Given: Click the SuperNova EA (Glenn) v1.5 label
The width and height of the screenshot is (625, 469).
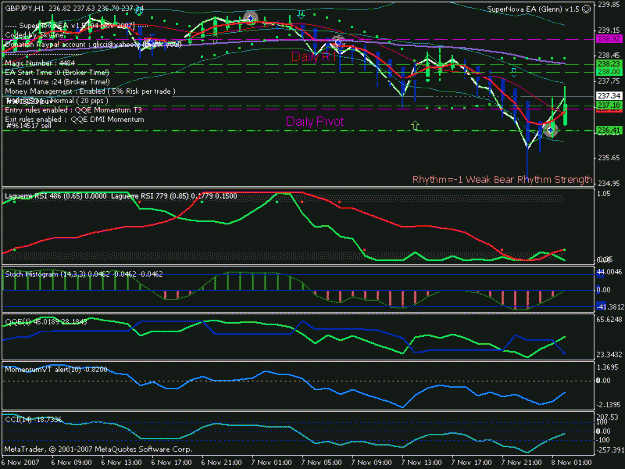Looking at the screenshot, I should (x=534, y=9).
